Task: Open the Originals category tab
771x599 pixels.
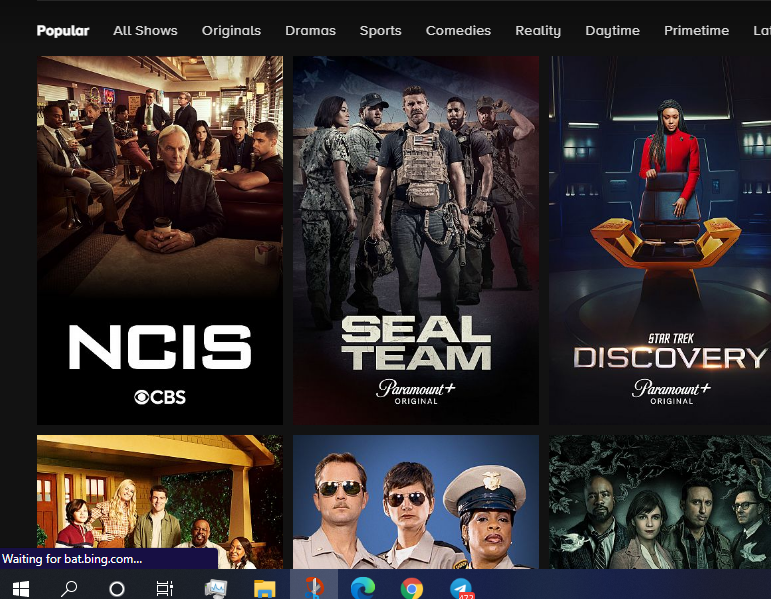Action: 231,30
